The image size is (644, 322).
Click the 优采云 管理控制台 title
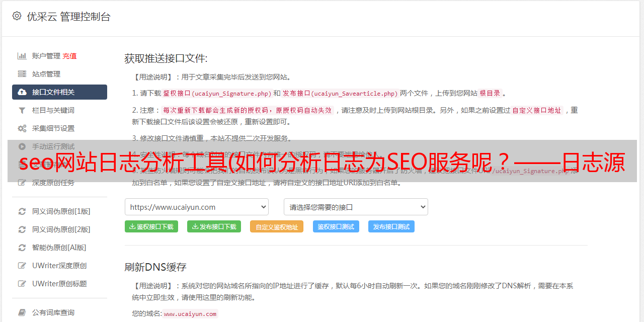tap(68, 16)
